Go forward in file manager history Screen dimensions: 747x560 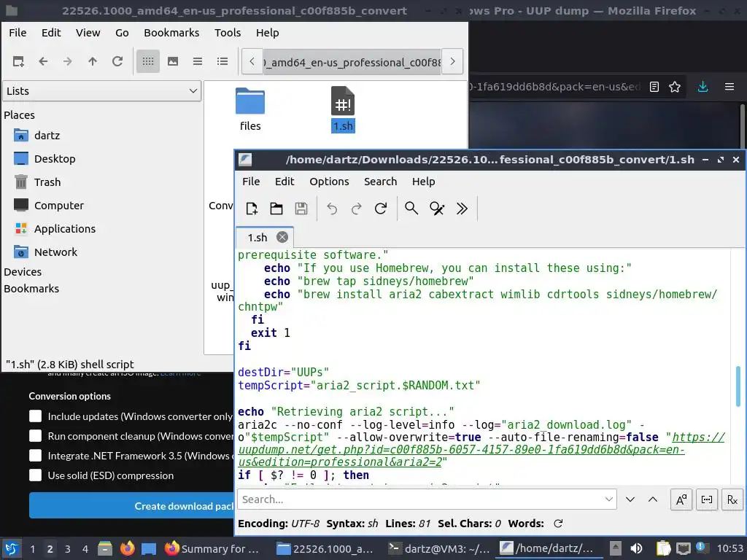coord(68,61)
